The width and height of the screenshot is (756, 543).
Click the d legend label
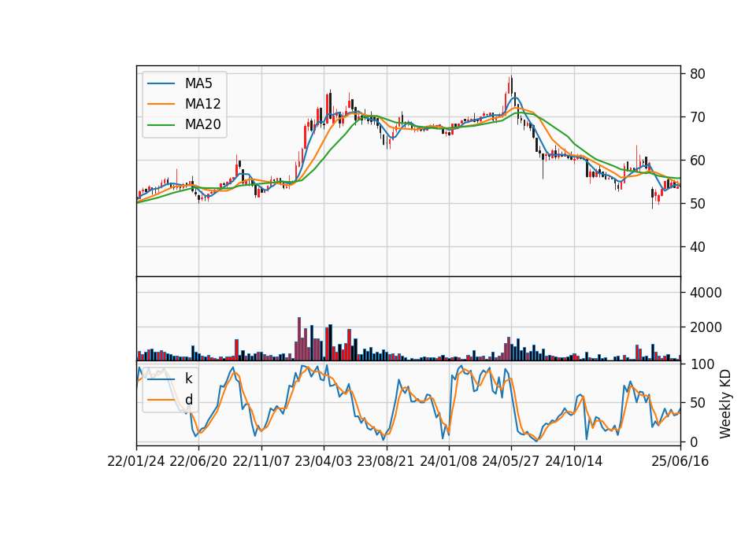click(x=189, y=400)
